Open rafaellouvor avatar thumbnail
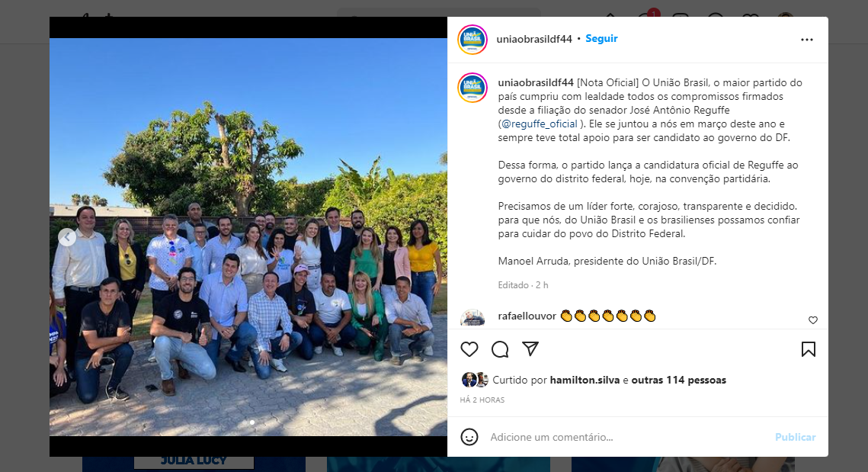Viewport: 868px width, 472px height. pyautogui.click(x=472, y=317)
